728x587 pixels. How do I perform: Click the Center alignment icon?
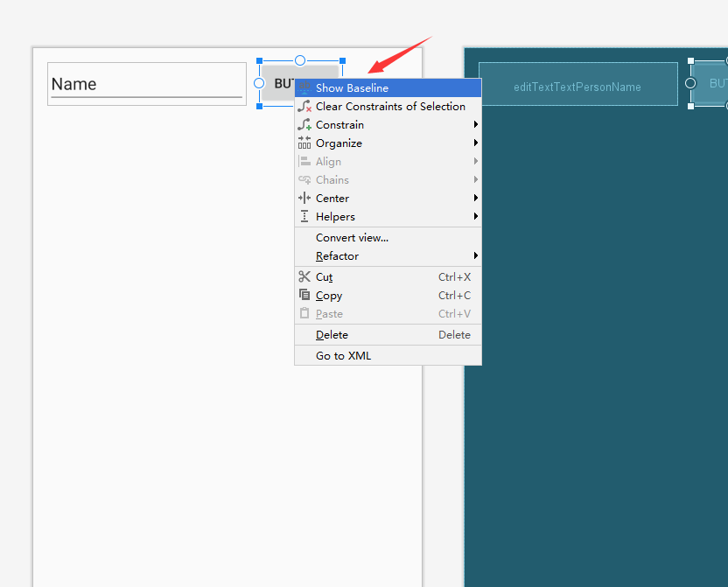coord(304,199)
